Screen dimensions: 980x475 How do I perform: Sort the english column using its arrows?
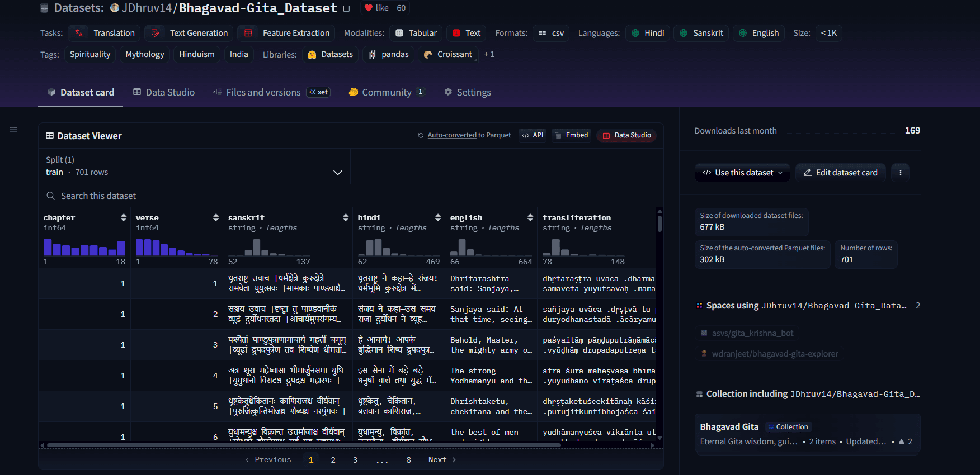[530, 217]
